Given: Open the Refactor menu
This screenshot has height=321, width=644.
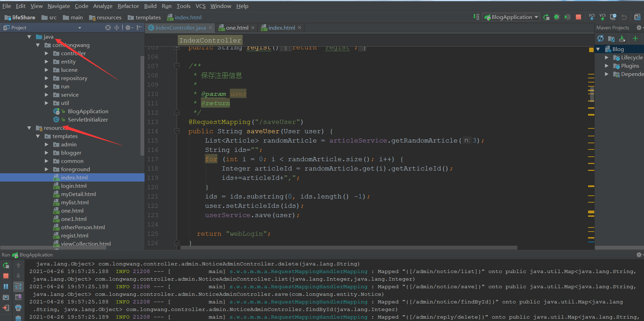Looking at the screenshot, I should click(x=128, y=6).
